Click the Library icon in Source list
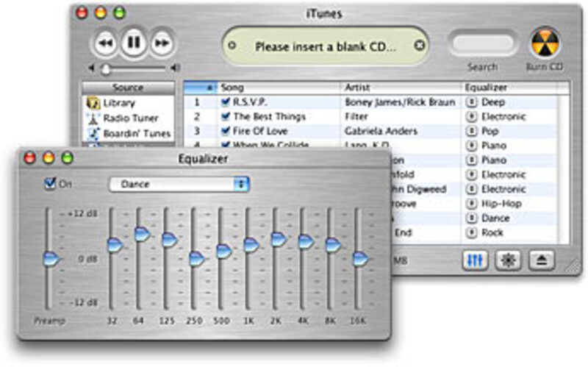Screen dimensions: 588x367 pyautogui.click(x=93, y=103)
